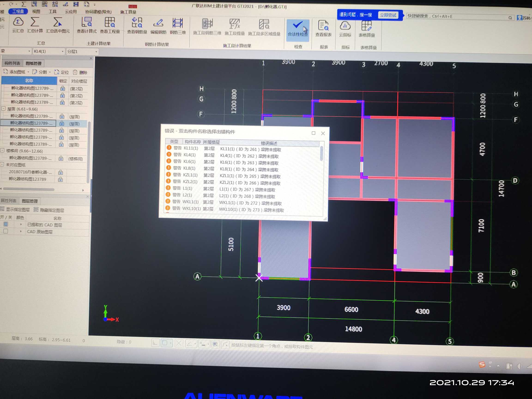The image size is (532, 399).
Task: Toggle CAD 原始图层 checkbox
Action: click(x=6, y=231)
